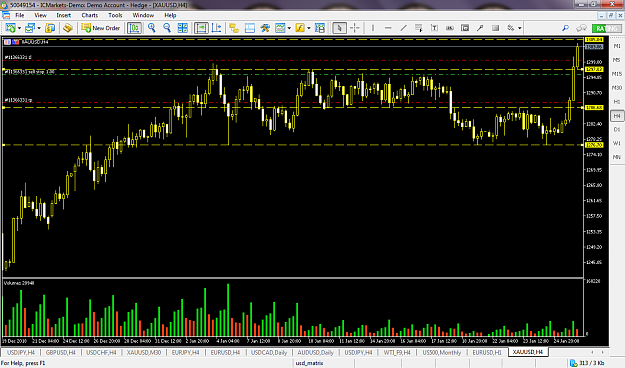Click the green RATING button

click(606, 28)
